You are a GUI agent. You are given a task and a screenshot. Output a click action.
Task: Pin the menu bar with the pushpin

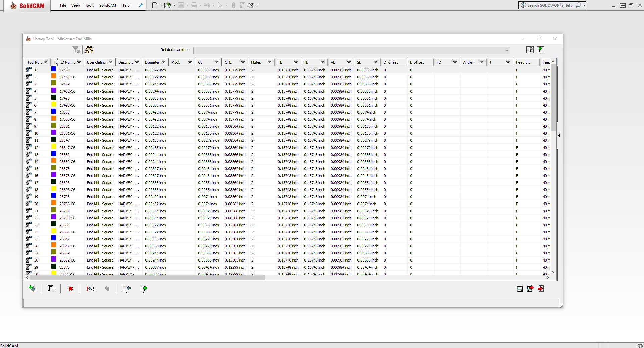(141, 5)
